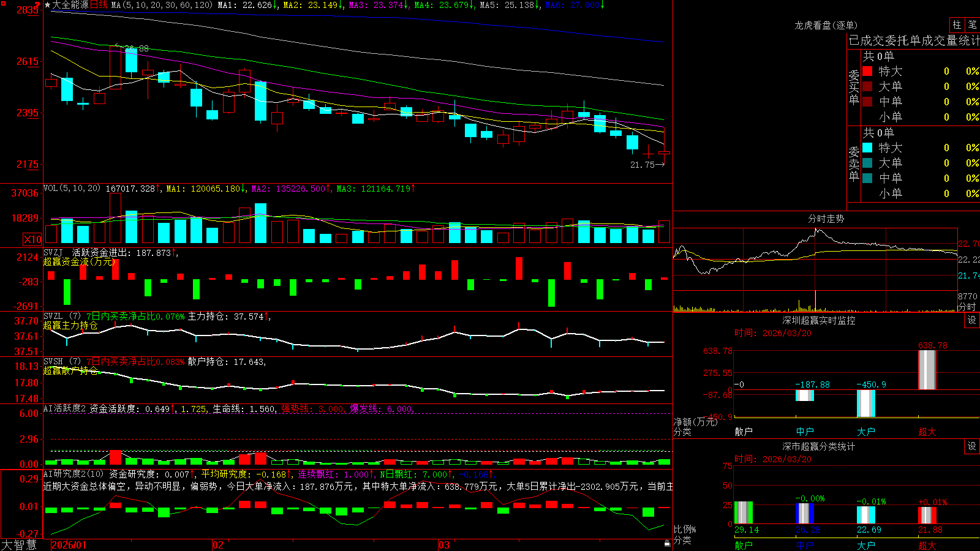Click the 活跃资金进出: 187.873 readout
Viewport: 980px width, 551px height.
tap(121, 252)
